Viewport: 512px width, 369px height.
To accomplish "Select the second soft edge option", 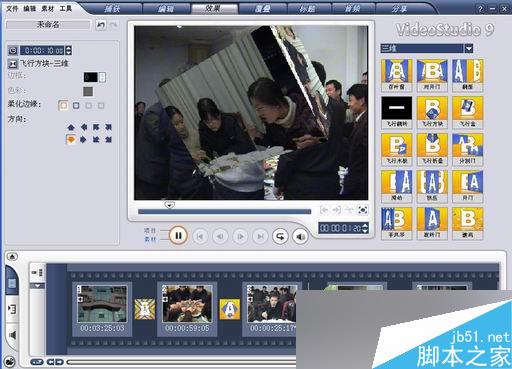I will click(x=76, y=106).
